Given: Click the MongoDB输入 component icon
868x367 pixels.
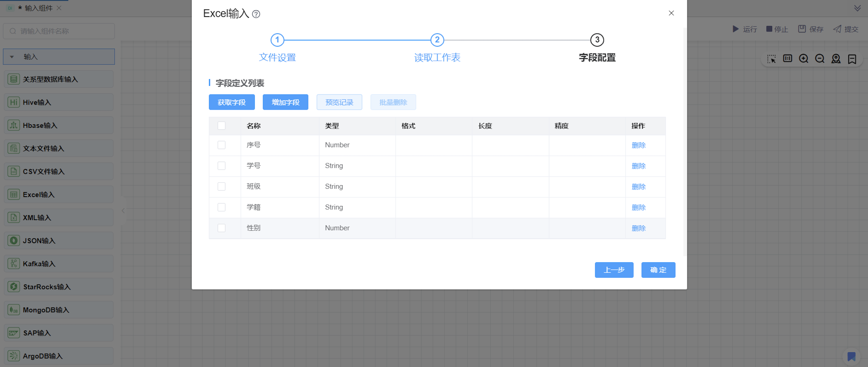Looking at the screenshot, I should [x=13, y=310].
